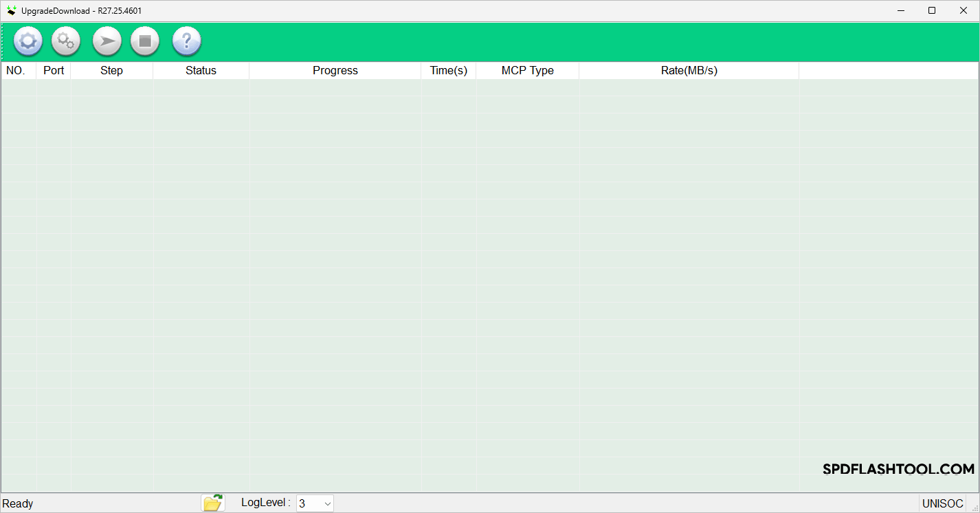
Task: Open Settings with the double-gear icon
Action: click(66, 42)
